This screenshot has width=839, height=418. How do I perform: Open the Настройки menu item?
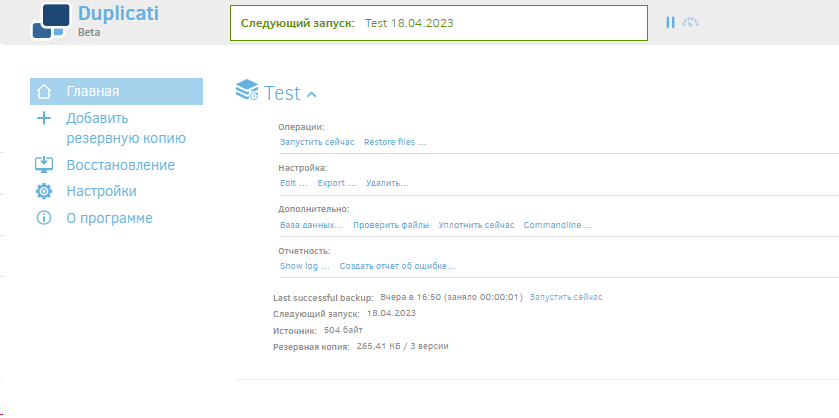click(x=101, y=191)
